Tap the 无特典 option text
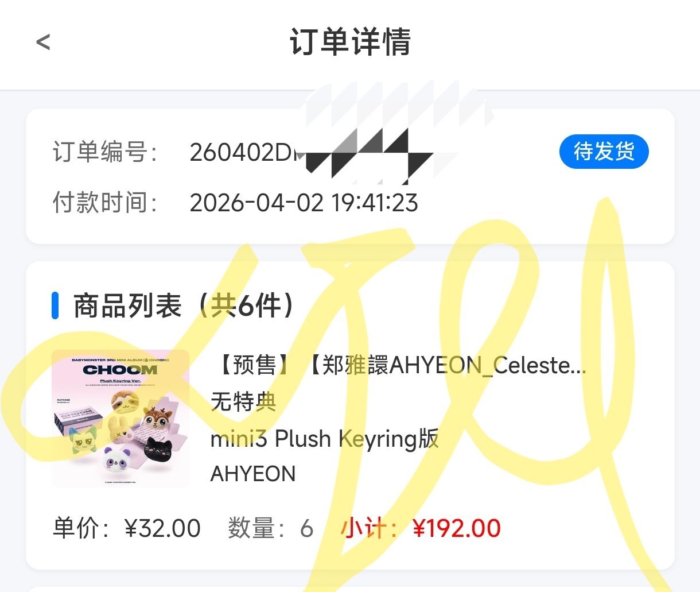Image resolution: width=700 pixels, height=592 pixels. coord(244,402)
